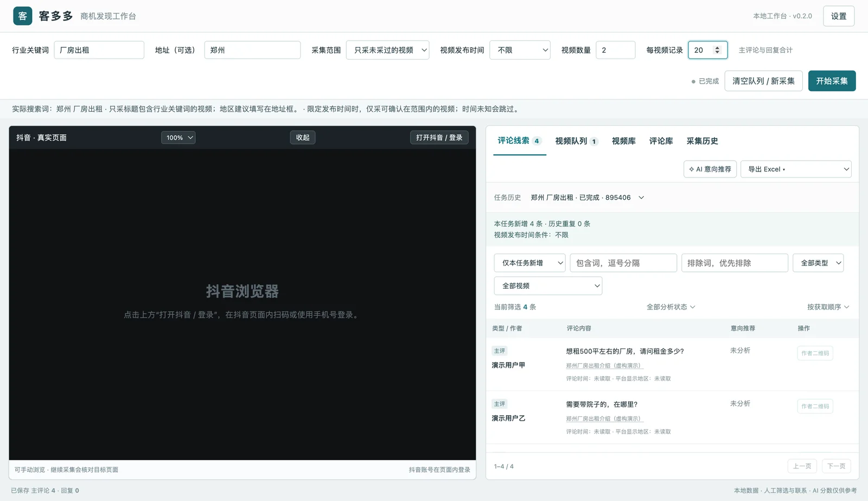This screenshot has width=868, height=501.
Task: Open 设置 settings button
Action: tap(839, 16)
